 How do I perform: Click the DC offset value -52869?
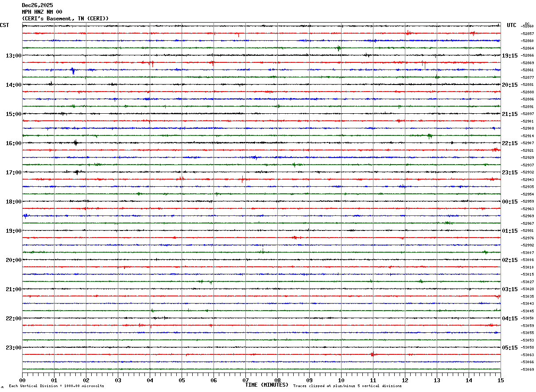pyautogui.click(x=528, y=63)
